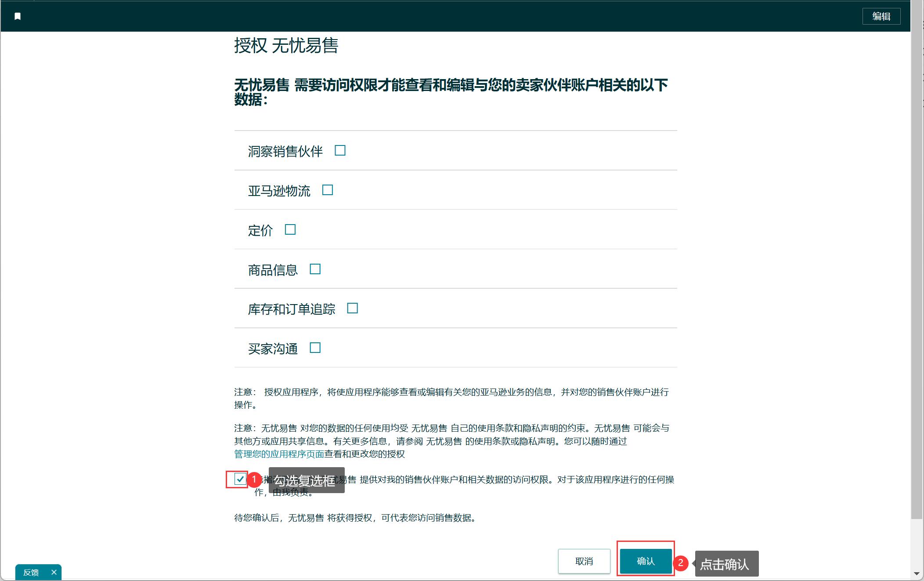924x581 pixels.
Task: Click the red step 1 marker
Action: click(x=254, y=479)
